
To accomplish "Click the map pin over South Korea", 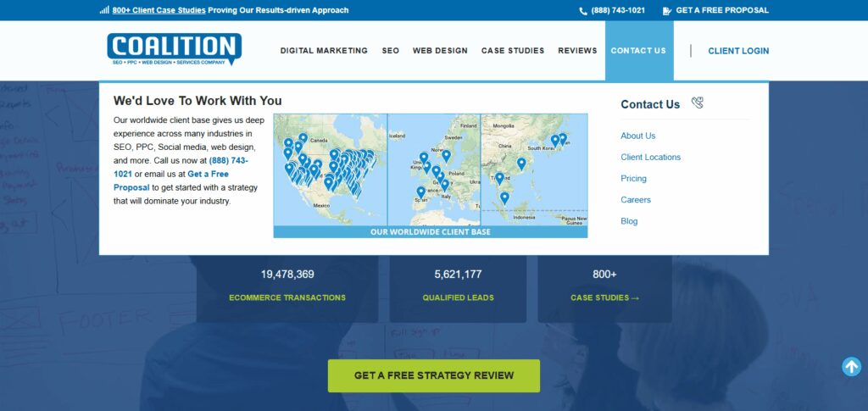I will coord(554,141).
